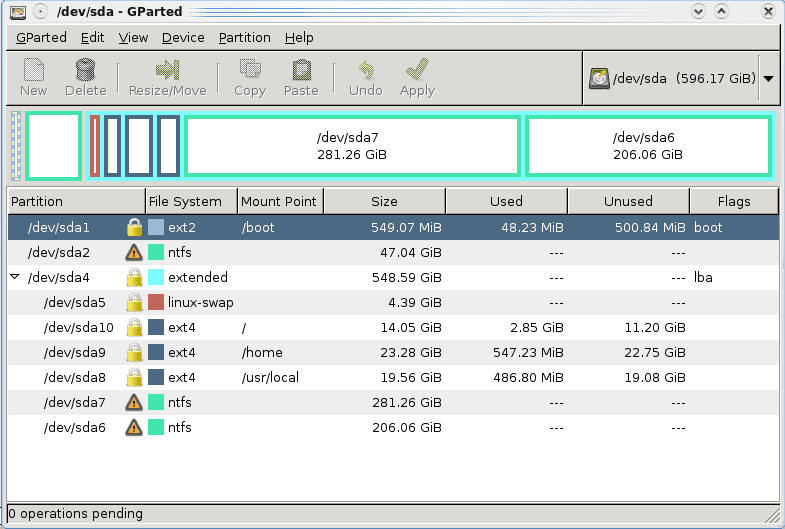The width and height of the screenshot is (785, 529).
Task: Click the hard disk icon beside /dev/sda
Action: coord(599,79)
